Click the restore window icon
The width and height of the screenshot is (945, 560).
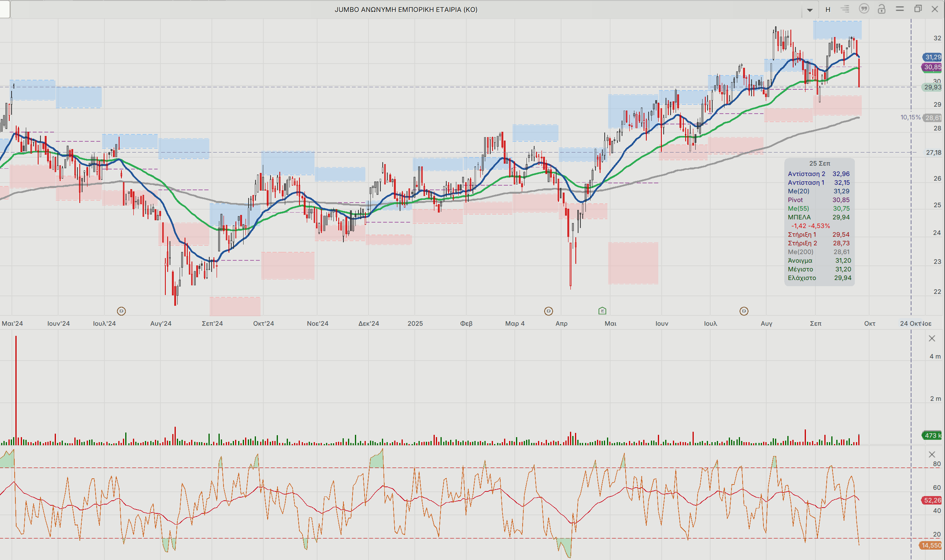pyautogui.click(x=918, y=9)
